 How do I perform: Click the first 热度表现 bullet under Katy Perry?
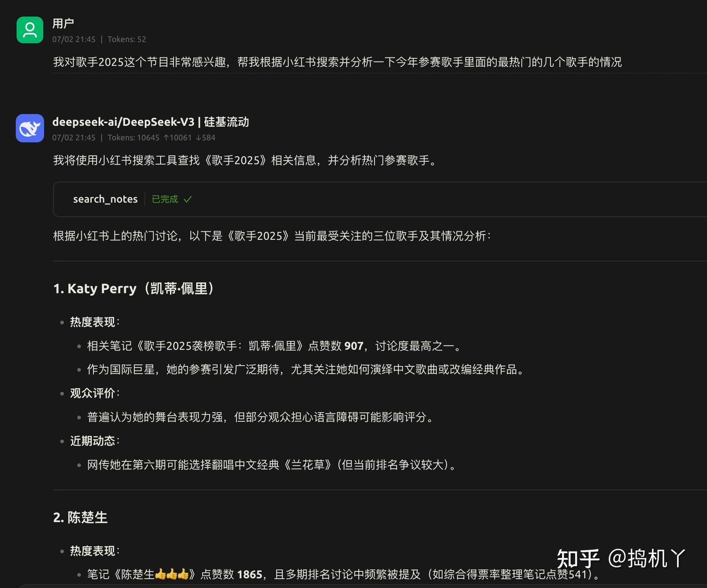[94, 322]
